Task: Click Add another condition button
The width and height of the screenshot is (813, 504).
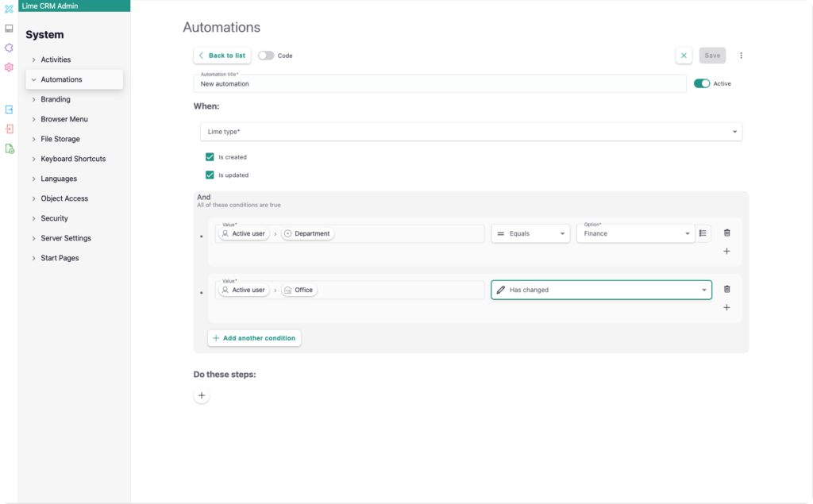Action: point(254,338)
